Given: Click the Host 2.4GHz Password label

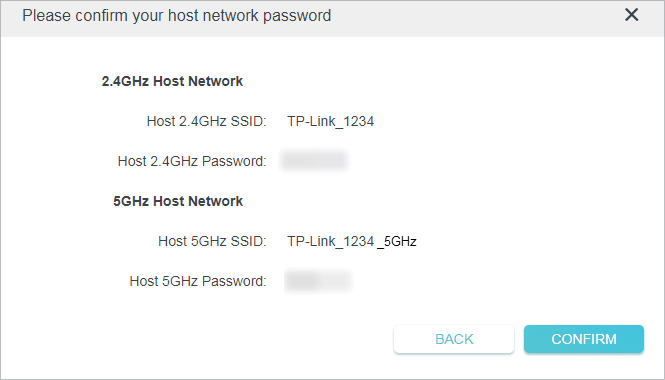Looking at the screenshot, I should tap(192, 161).
